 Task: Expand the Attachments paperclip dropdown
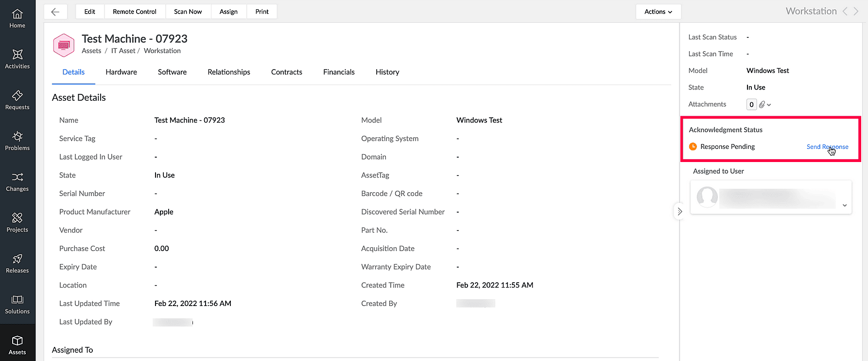click(x=765, y=105)
